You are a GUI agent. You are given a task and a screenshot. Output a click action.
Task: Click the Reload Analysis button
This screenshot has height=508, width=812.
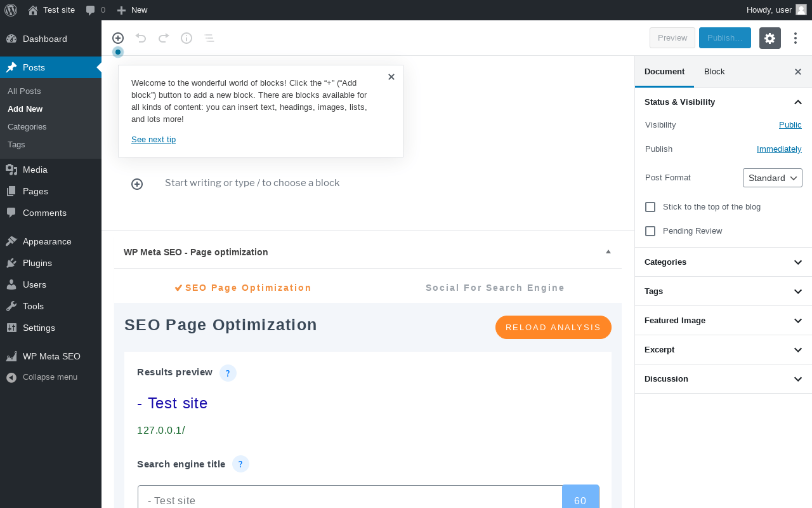click(553, 328)
